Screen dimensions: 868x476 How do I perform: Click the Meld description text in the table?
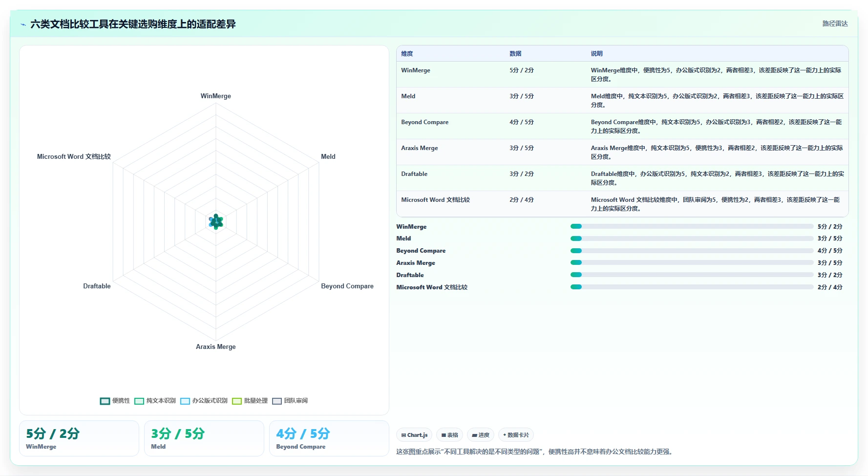pyautogui.click(x=717, y=100)
